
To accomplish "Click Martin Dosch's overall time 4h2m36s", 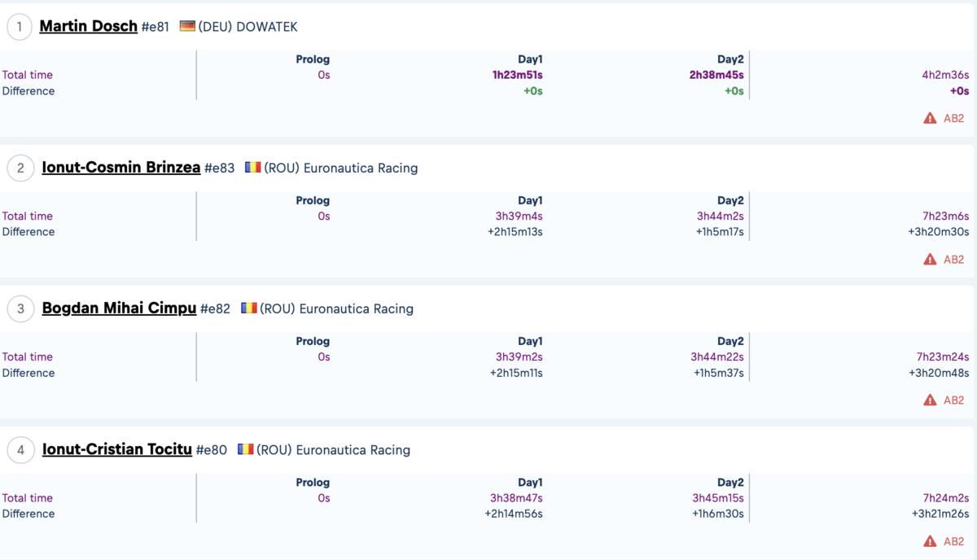I will coord(945,75).
